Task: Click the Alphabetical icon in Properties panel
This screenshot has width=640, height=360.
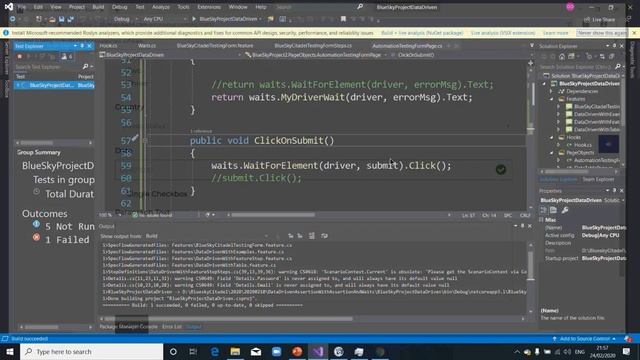Action: click(x=553, y=210)
